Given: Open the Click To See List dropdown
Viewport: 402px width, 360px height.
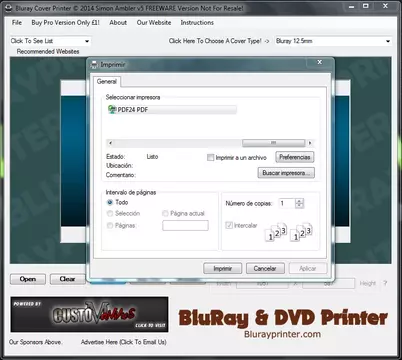Looking at the screenshot, I should [50, 41].
